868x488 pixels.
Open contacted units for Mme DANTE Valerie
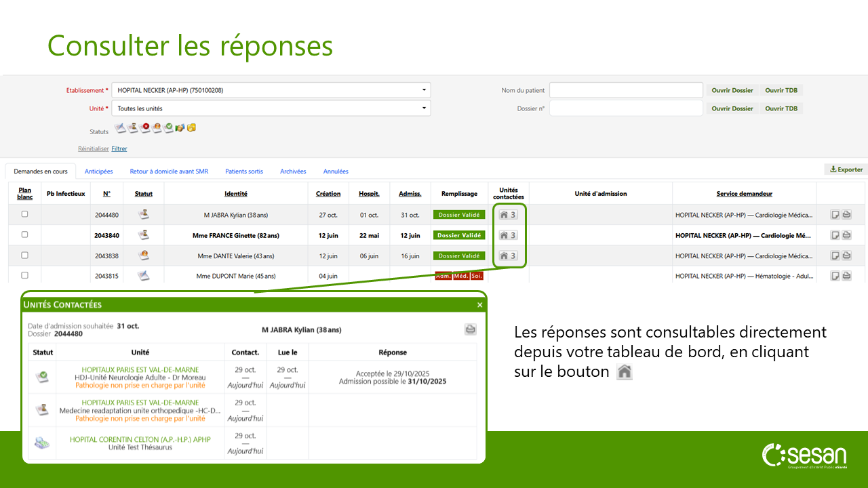pos(508,256)
